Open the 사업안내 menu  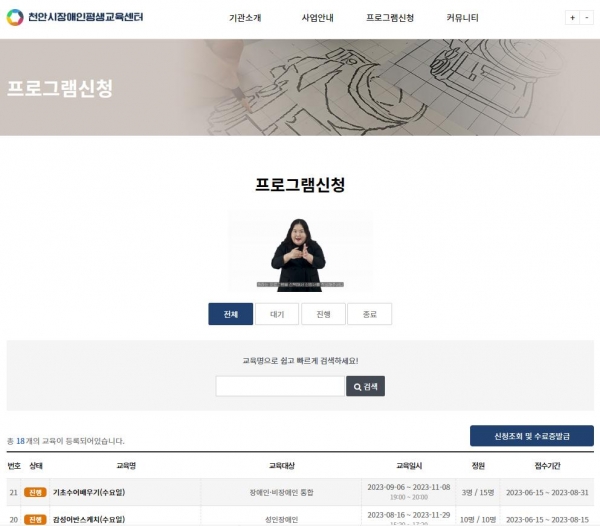click(317, 18)
